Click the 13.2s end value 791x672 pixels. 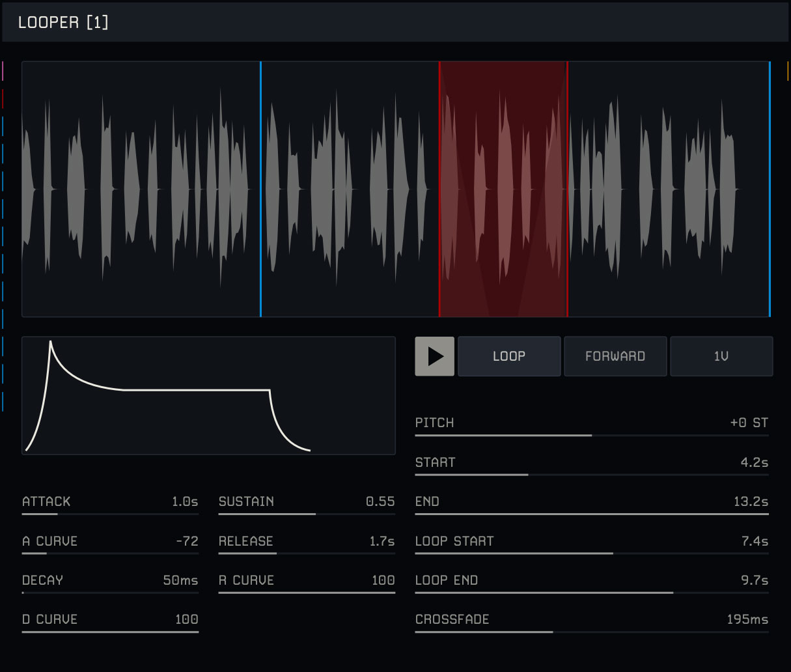[751, 501]
